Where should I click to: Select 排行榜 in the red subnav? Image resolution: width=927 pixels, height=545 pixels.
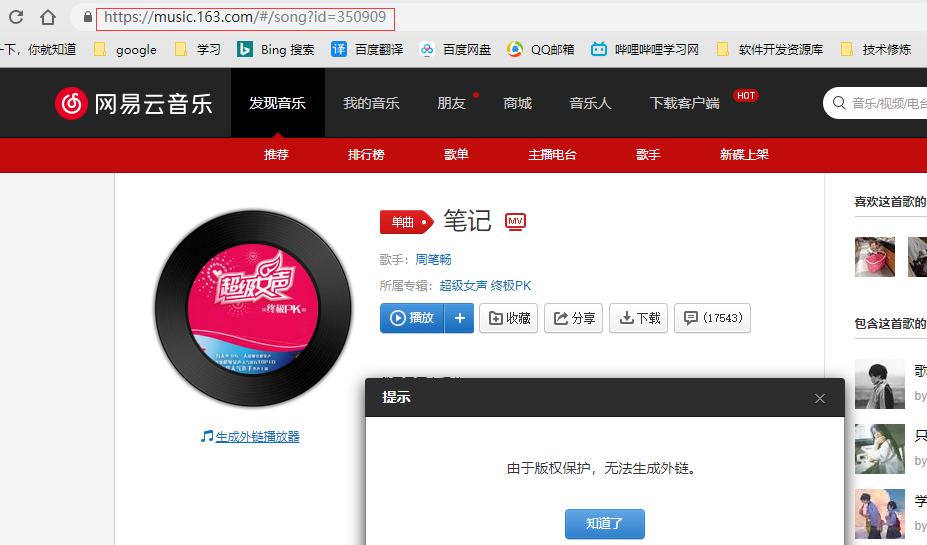pos(366,155)
